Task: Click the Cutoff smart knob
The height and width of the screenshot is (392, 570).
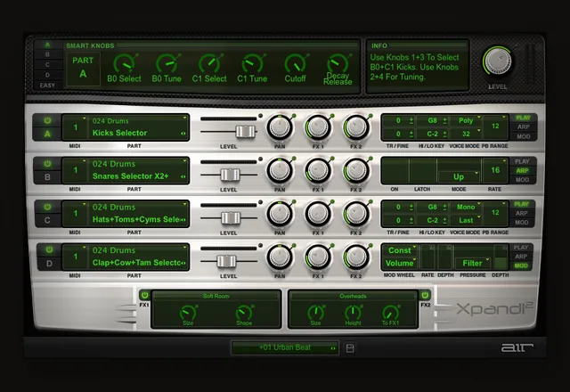Action: 295,64
